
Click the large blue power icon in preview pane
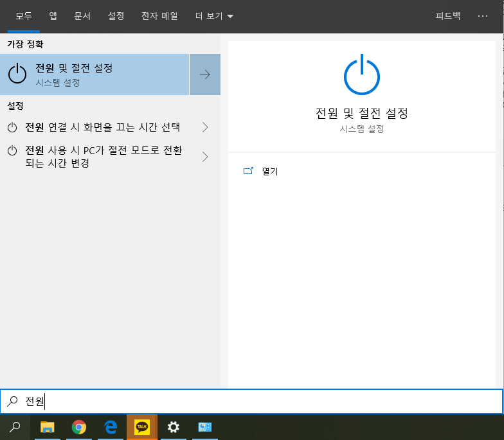pos(362,75)
